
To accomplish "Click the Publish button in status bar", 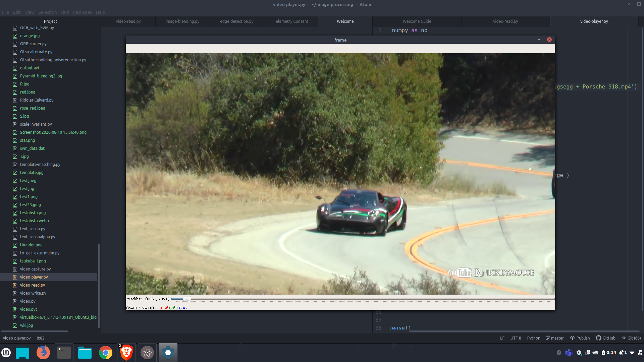I will (580, 338).
